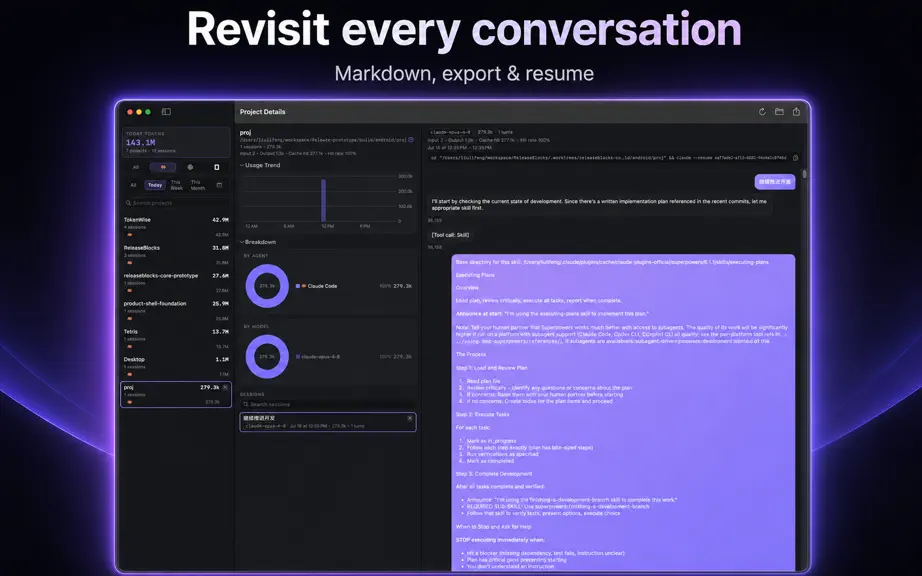Open the Tetris project row

[176, 339]
